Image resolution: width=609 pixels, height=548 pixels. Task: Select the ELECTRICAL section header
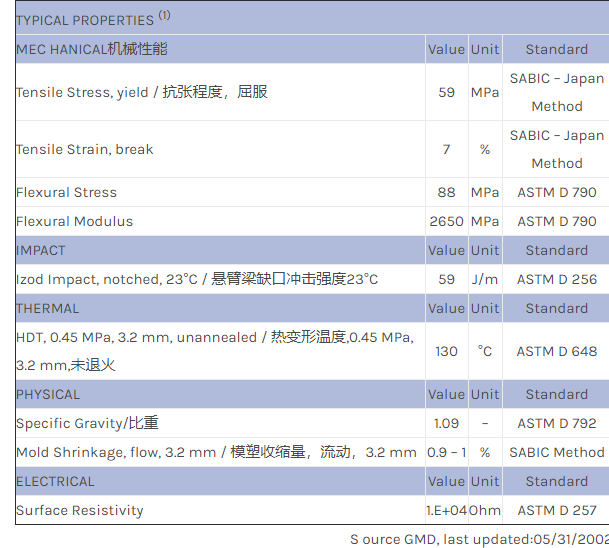[x=55, y=481]
